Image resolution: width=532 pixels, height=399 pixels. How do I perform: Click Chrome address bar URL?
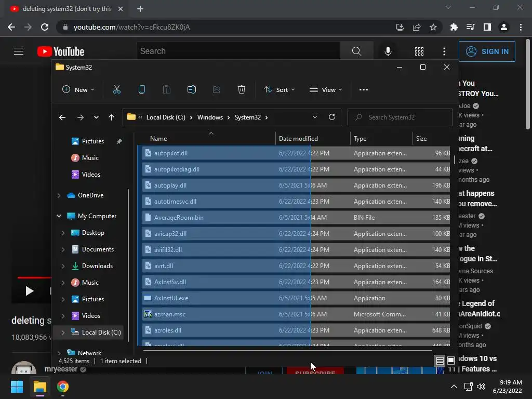click(x=131, y=27)
